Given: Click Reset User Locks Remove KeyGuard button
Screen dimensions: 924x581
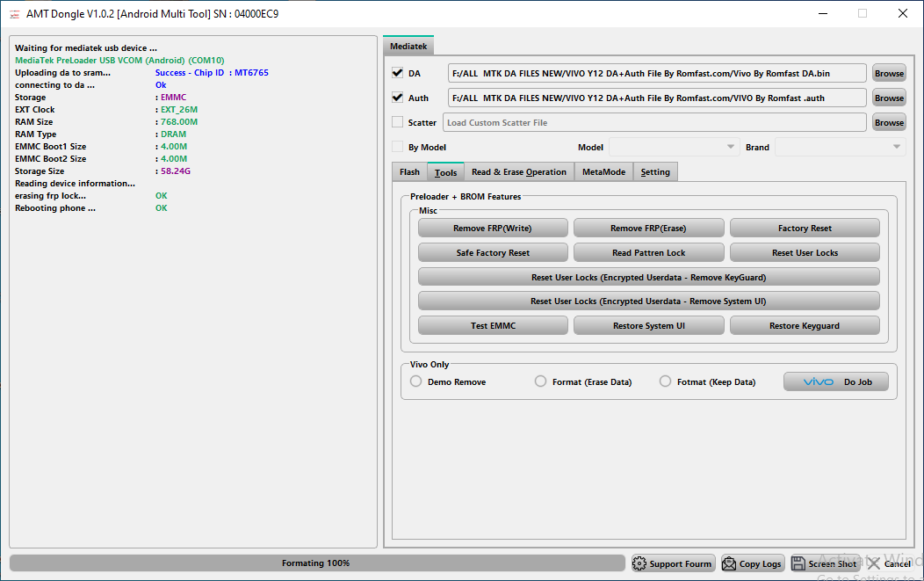Looking at the screenshot, I should click(649, 277).
